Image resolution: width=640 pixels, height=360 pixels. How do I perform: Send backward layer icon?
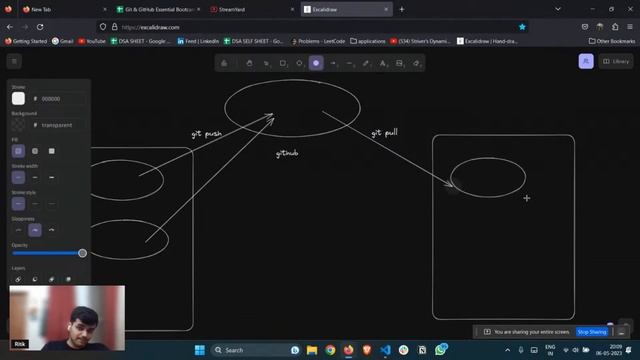[x=35, y=279]
